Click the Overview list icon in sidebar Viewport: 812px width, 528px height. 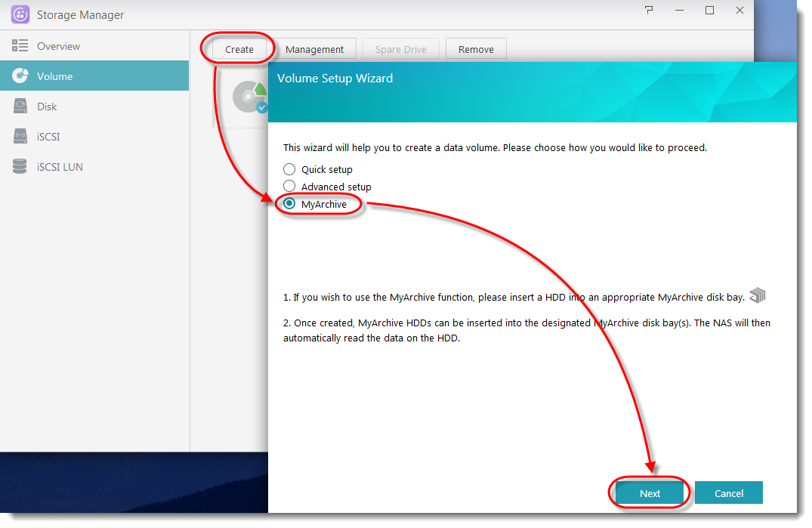(x=20, y=46)
